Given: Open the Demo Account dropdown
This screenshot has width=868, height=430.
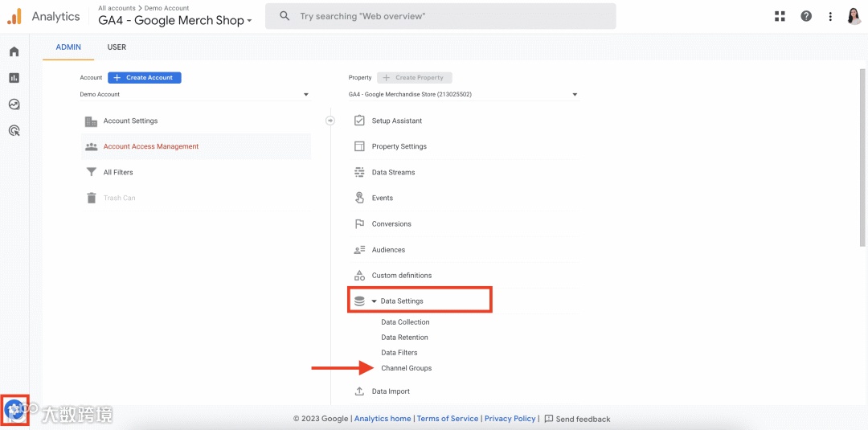Looking at the screenshot, I should (194, 95).
